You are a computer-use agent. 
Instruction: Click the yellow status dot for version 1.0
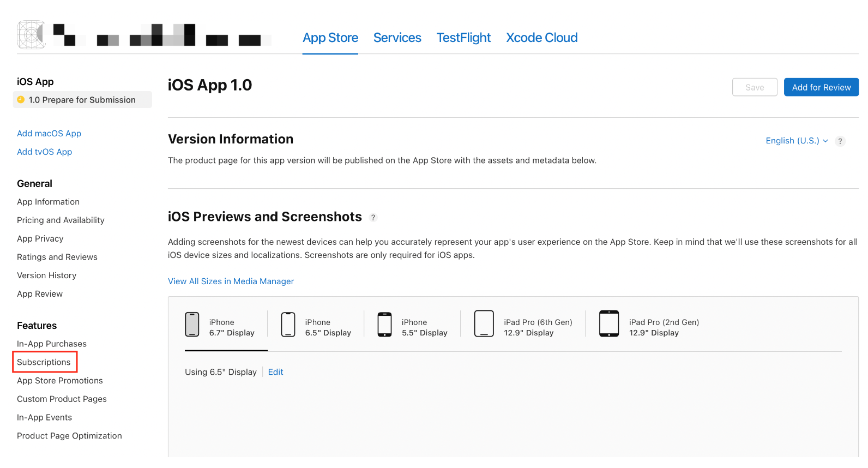point(21,100)
